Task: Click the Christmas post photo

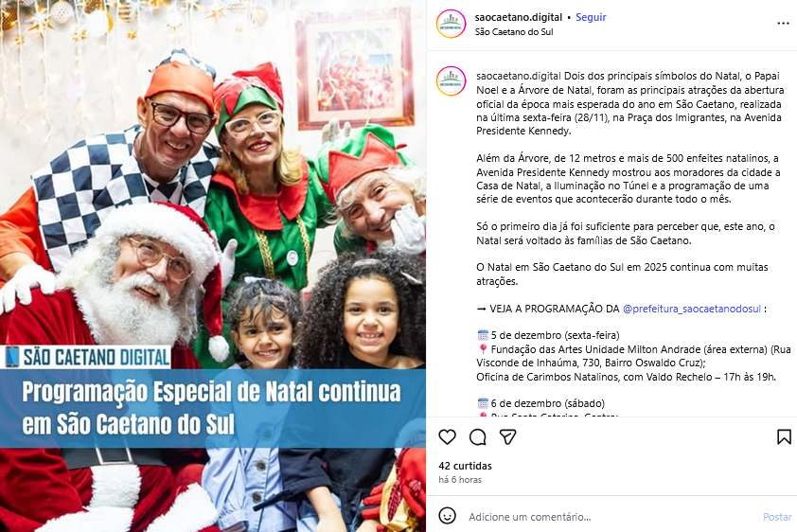Action: pyautogui.click(x=213, y=266)
